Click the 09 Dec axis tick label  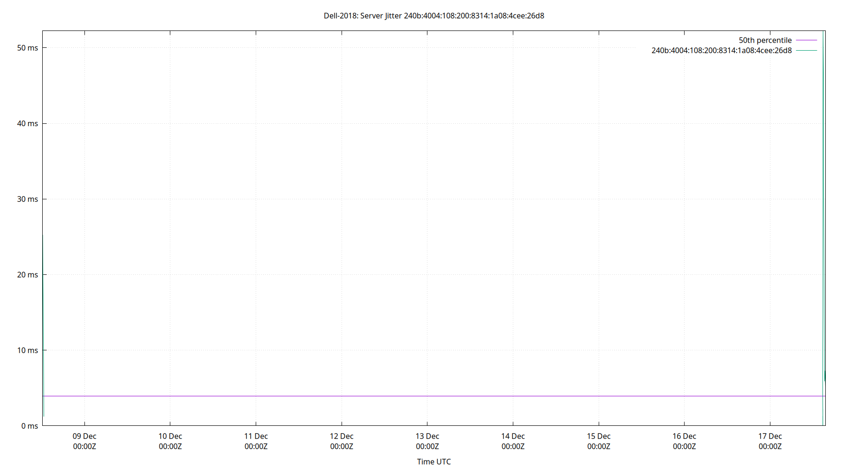[85, 436]
